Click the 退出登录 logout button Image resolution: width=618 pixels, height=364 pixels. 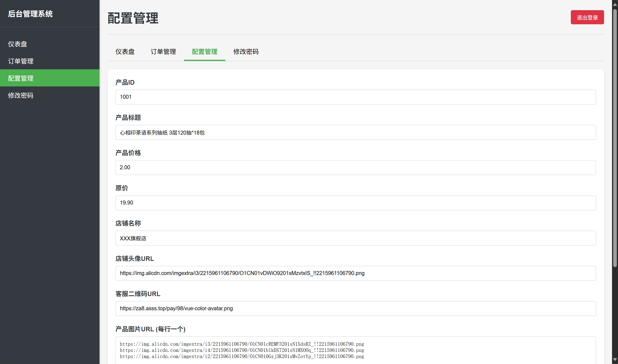pyautogui.click(x=587, y=17)
